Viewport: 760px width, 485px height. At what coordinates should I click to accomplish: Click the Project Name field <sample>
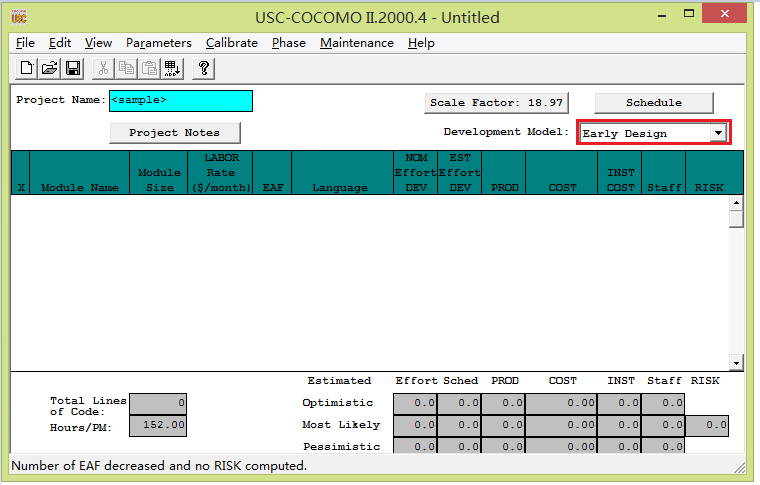click(181, 101)
